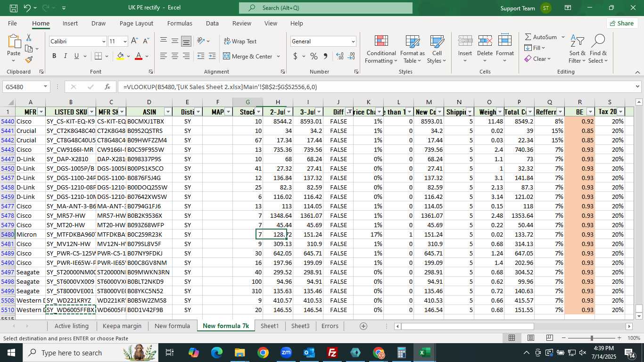Apply the red Font Color swatch
The height and width of the screenshot is (362, 644).
coord(139,56)
